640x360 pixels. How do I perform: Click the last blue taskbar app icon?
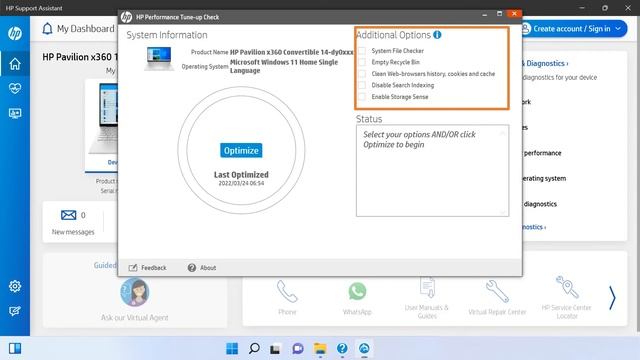(364, 349)
